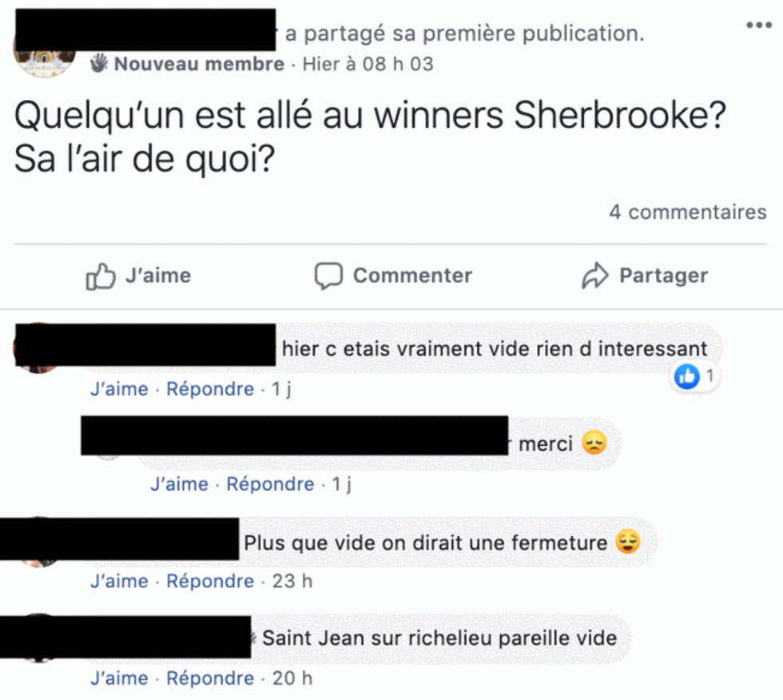
Task: Open the blue like reaction count
Action: pos(694,376)
